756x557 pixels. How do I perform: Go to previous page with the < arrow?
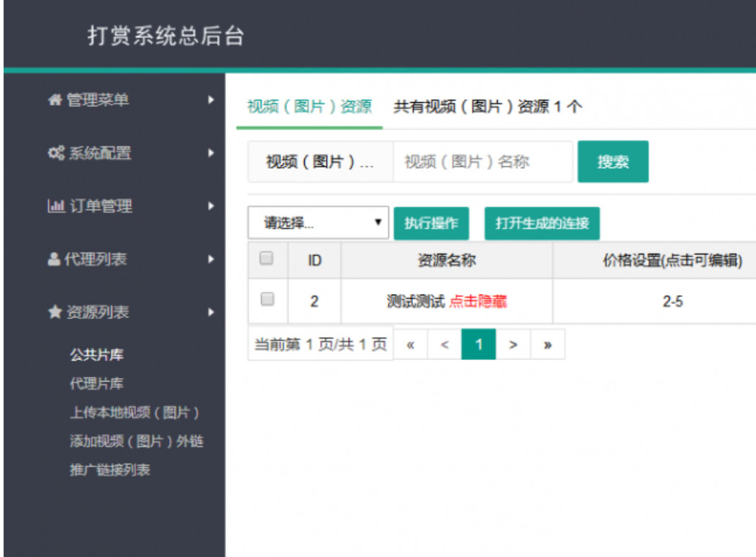[x=445, y=344]
